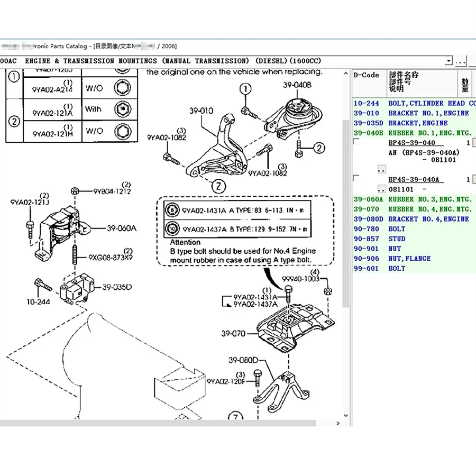Image resolution: width=476 pixels, height=476 pixels.
Task: Tick the checkbox for part BP4S-39-040A
Action: (356, 178)
